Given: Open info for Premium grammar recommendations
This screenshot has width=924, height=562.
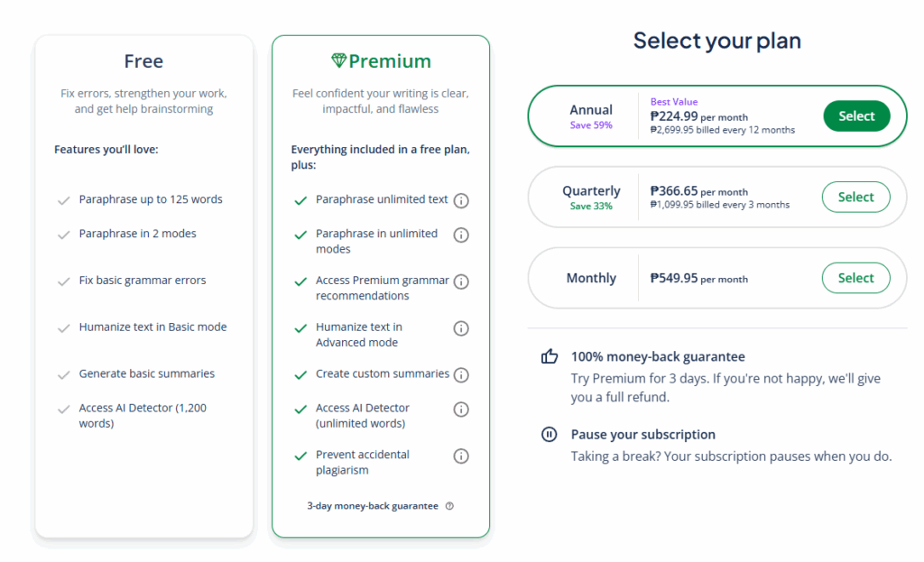Looking at the screenshot, I should [x=461, y=281].
